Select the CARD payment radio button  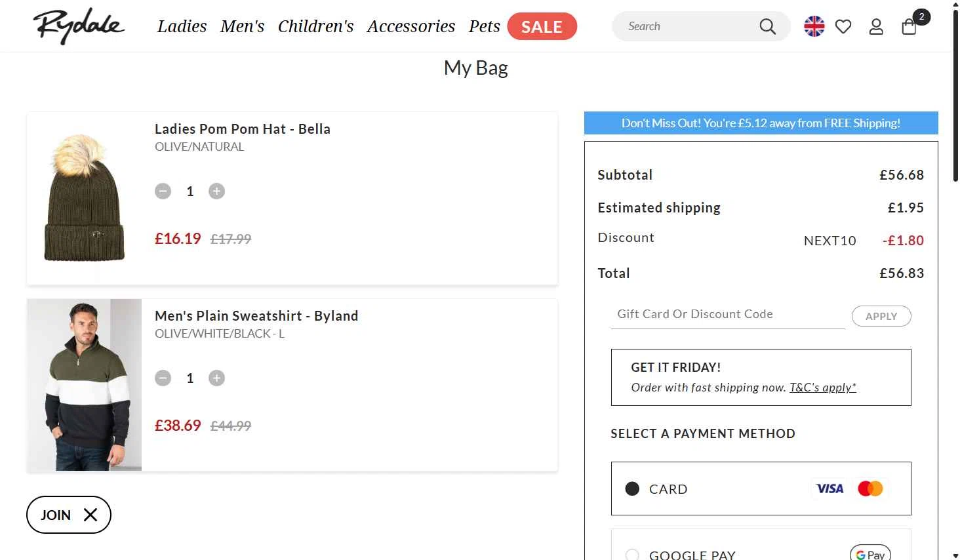(x=632, y=489)
